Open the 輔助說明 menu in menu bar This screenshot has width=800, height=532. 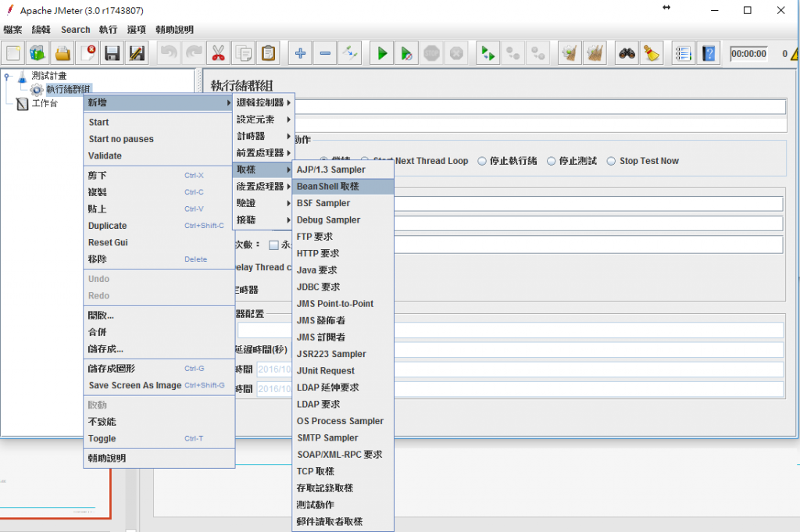click(174, 30)
